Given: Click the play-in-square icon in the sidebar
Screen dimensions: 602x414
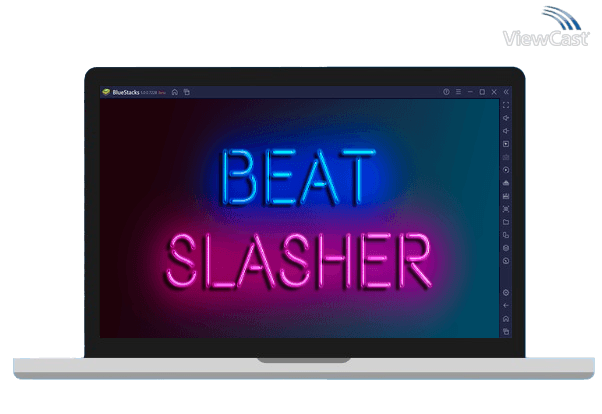Looking at the screenshot, I should (506, 144).
